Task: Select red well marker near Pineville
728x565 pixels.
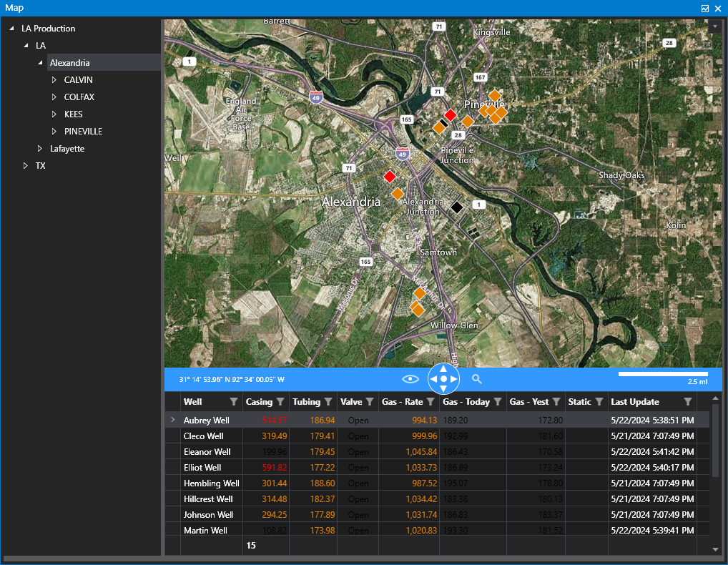Action: 450,114
